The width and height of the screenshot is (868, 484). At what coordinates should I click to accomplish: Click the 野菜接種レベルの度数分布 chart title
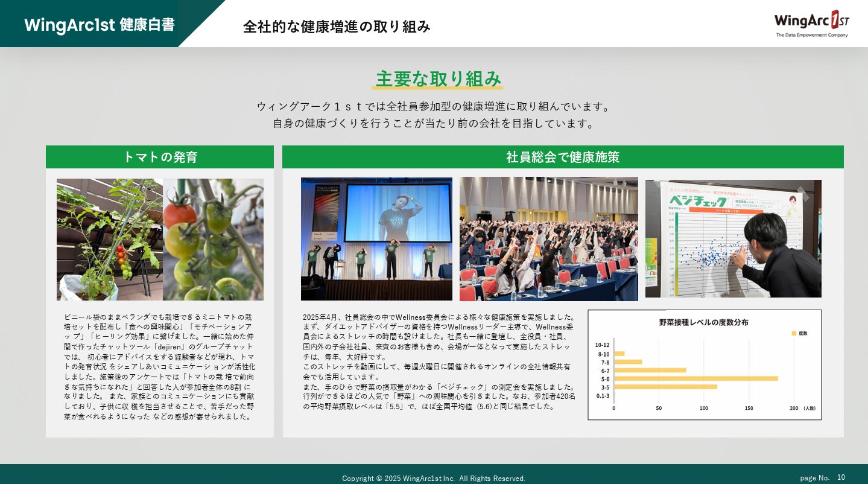coord(704,322)
